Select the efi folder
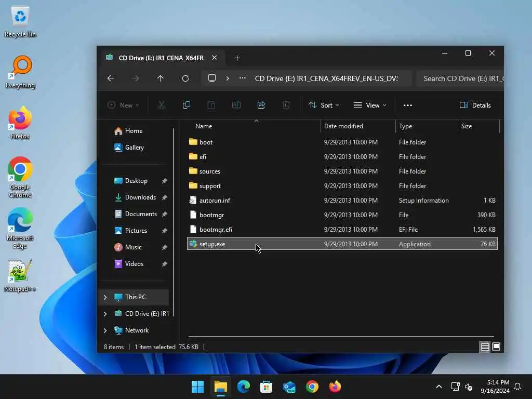The image size is (532, 399). point(342,157)
